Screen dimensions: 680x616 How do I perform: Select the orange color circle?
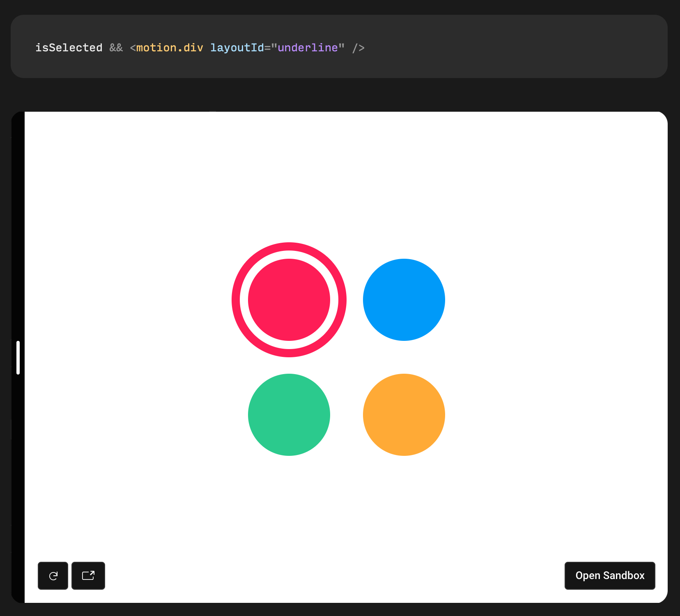[x=404, y=415]
